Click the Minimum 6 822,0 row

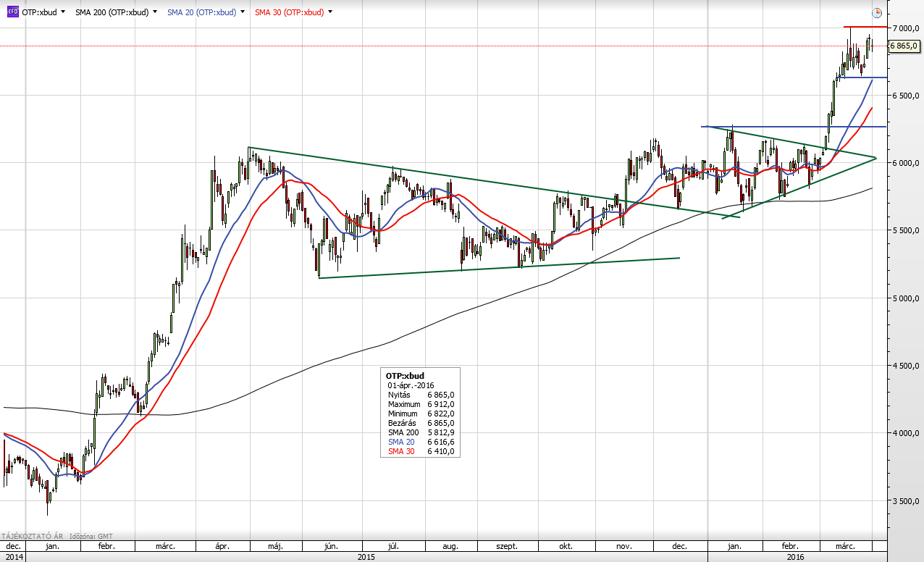pyautogui.click(x=421, y=414)
